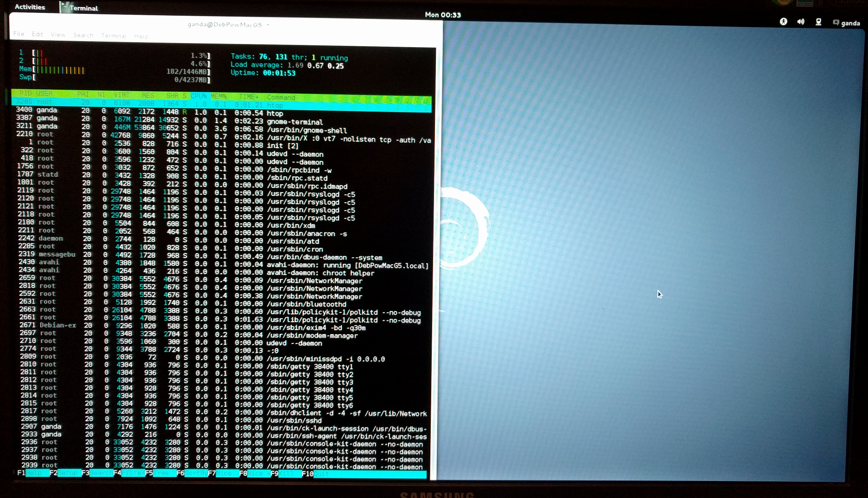Open the View menu in terminal
The width and height of the screenshot is (868, 498).
(x=58, y=35)
